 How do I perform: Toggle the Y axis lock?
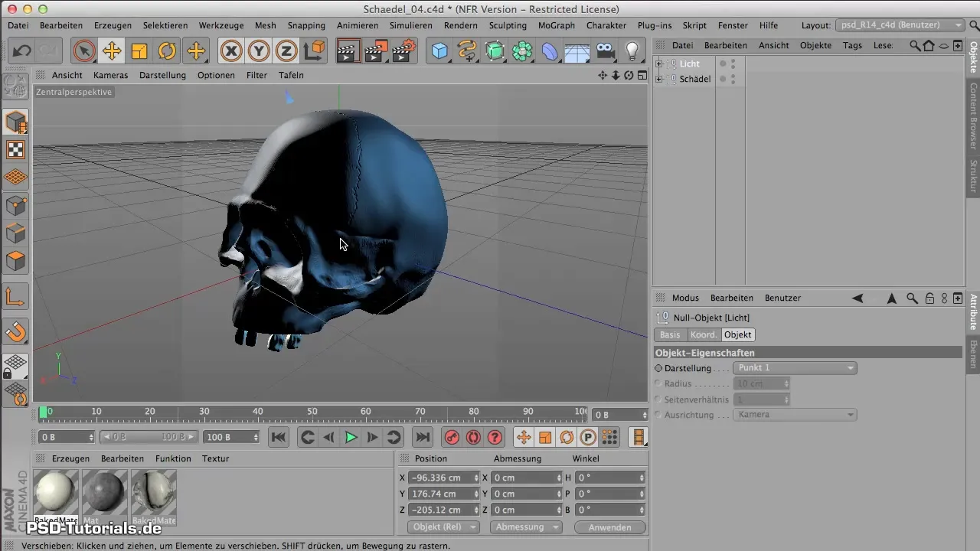coord(259,51)
